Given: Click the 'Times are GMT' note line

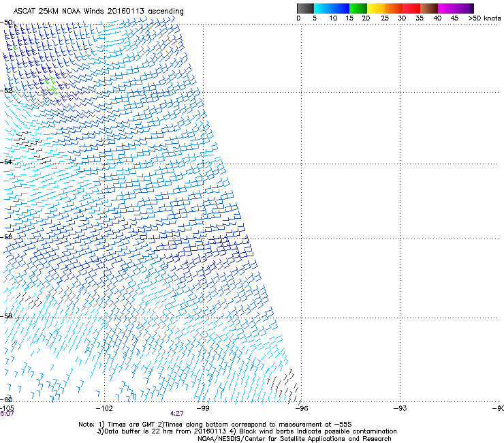Looking at the screenshot, I should (215, 425).
